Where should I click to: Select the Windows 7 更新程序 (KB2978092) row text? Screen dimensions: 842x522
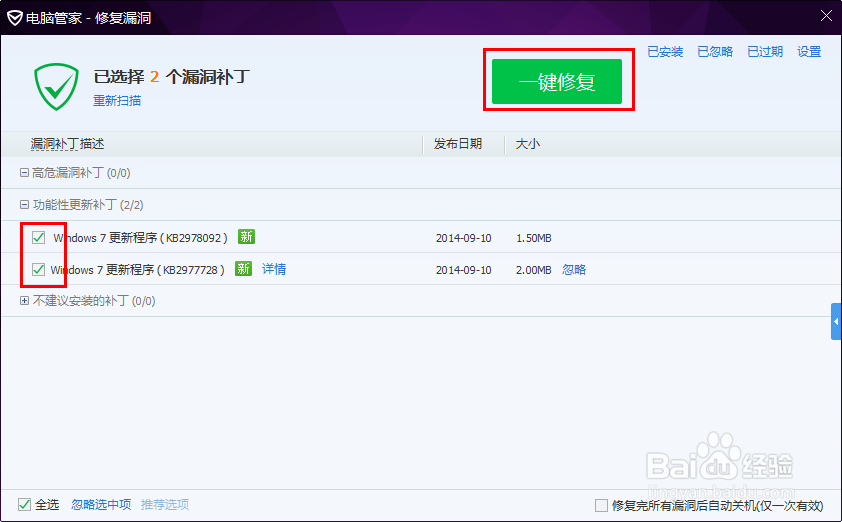tap(140, 238)
